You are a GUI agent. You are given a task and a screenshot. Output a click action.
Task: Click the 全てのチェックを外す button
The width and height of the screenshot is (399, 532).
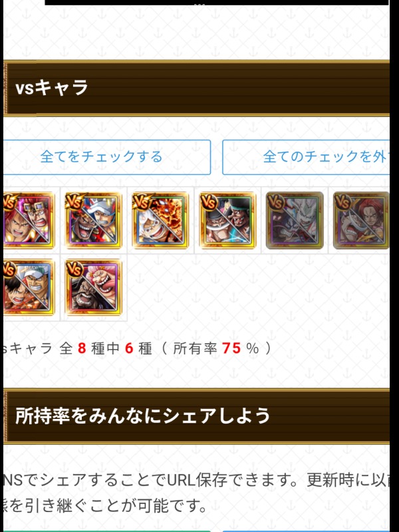(306, 157)
